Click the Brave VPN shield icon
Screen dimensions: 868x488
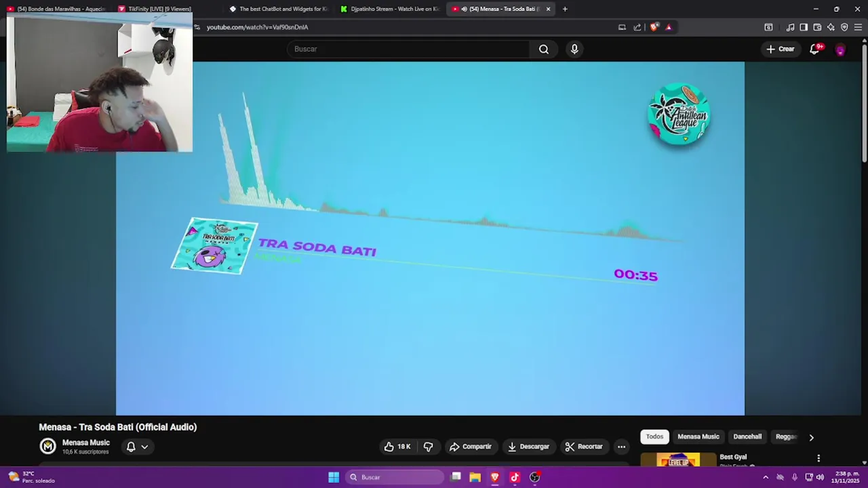tap(844, 27)
